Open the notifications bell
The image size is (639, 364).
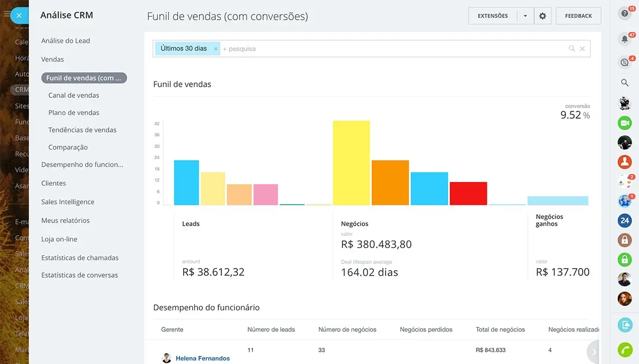(x=624, y=39)
